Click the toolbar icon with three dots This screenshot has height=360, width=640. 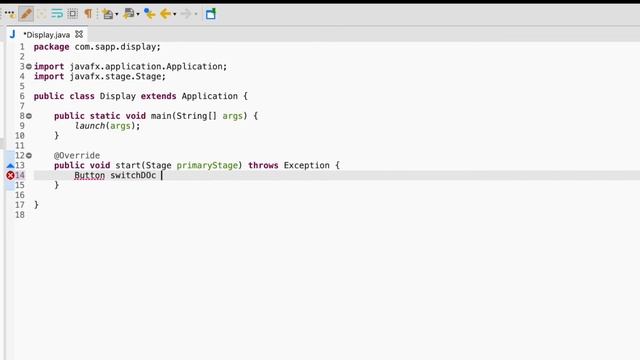pos(10,14)
